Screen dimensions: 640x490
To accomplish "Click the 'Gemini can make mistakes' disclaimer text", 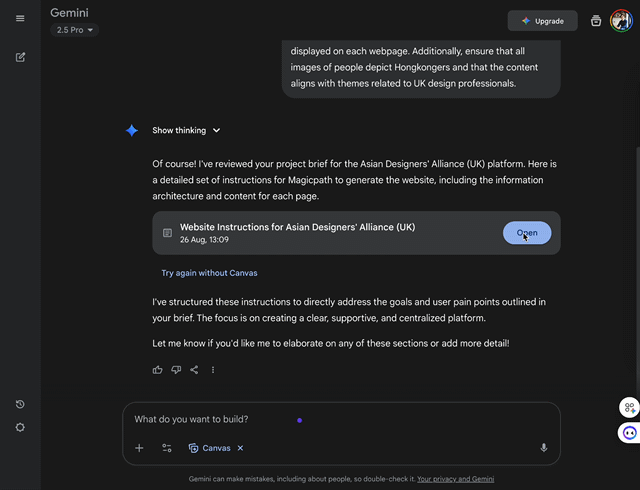I will [302, 479].
